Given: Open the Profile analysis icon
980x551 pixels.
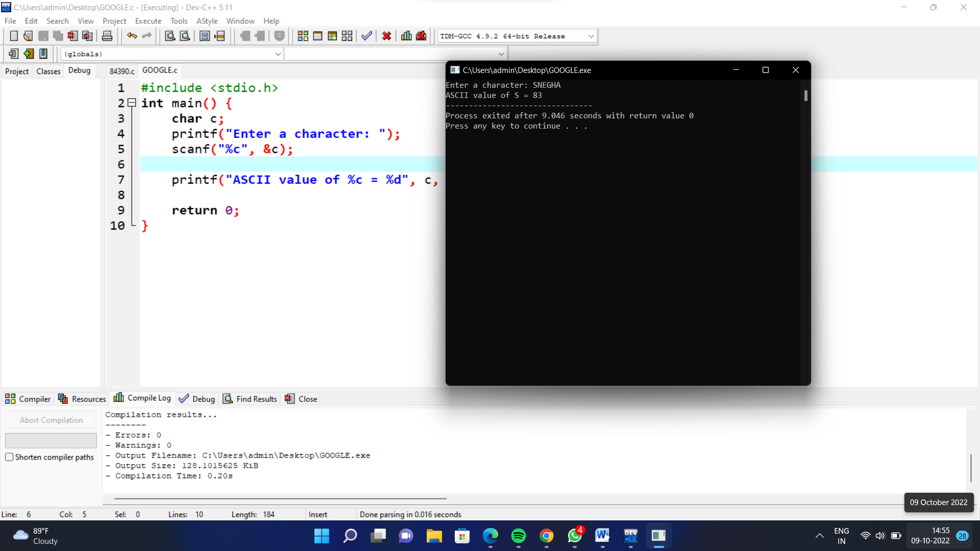Looking at the screenshot, I should coord(406,36).
